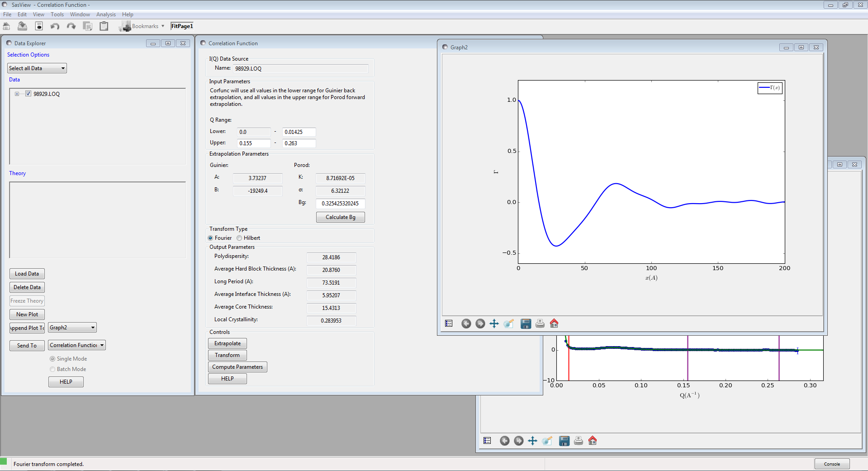
Task: Save the Graph2 plot with floppy icon
Action: coord(526,324)
